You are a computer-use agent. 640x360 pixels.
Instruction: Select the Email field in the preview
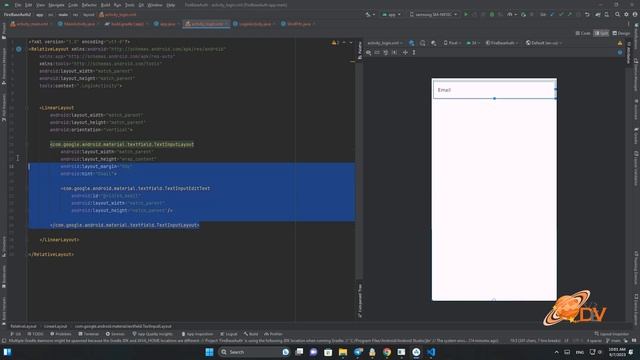point(494,90)
